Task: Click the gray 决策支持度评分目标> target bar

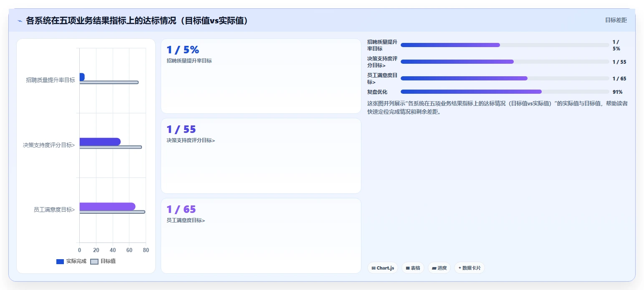Action: (111, 147)
